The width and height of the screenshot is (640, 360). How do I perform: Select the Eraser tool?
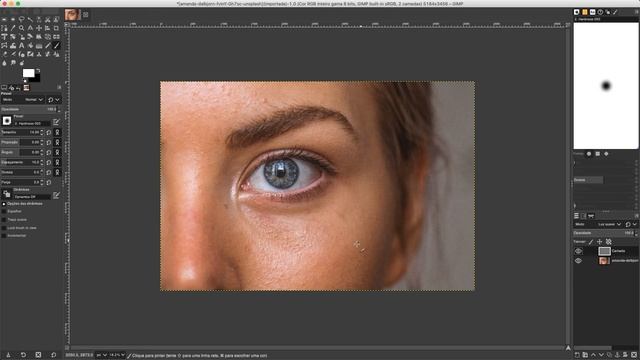[4, 54]
